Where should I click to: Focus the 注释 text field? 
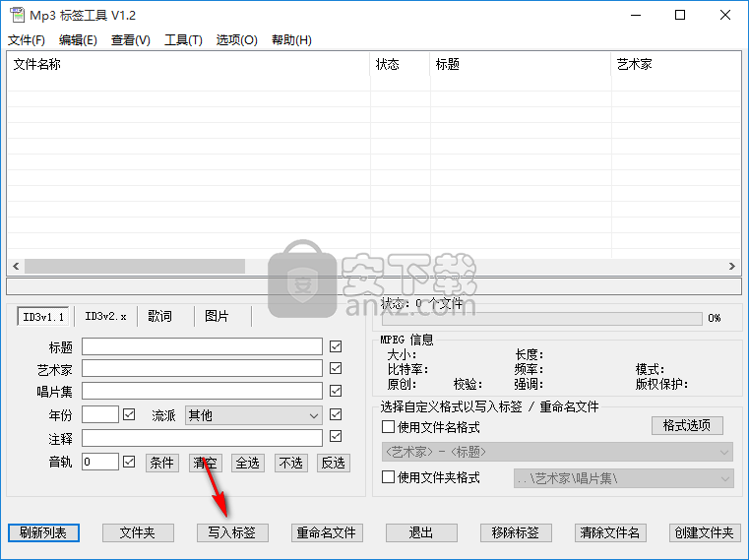coord(202,438)
